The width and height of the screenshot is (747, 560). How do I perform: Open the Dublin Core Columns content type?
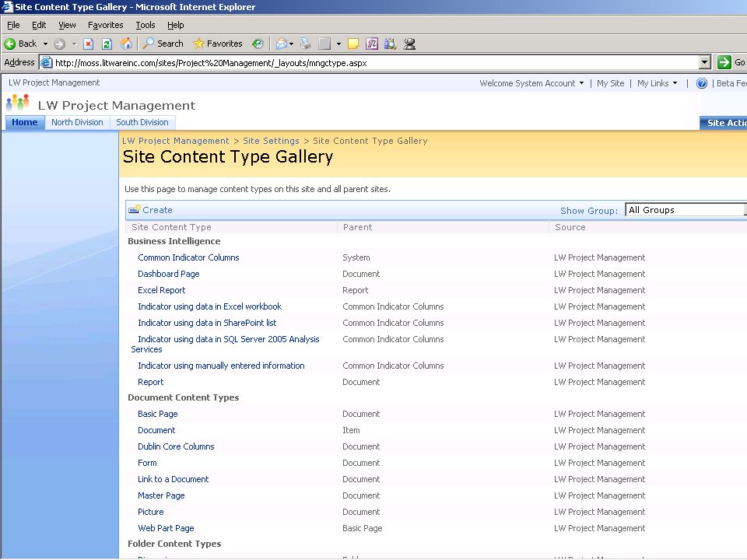coord(176,446)
